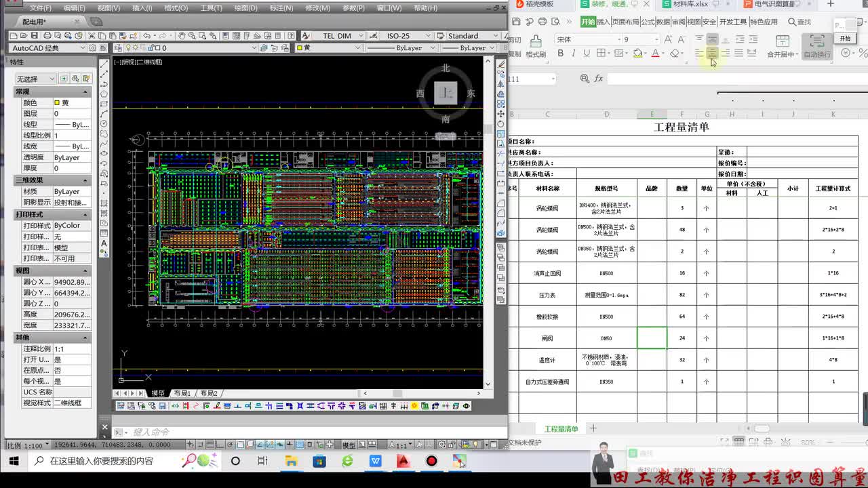This screenshot has width=868, height=488.
Task: Click the fx insert function icon
Action: 599,79
